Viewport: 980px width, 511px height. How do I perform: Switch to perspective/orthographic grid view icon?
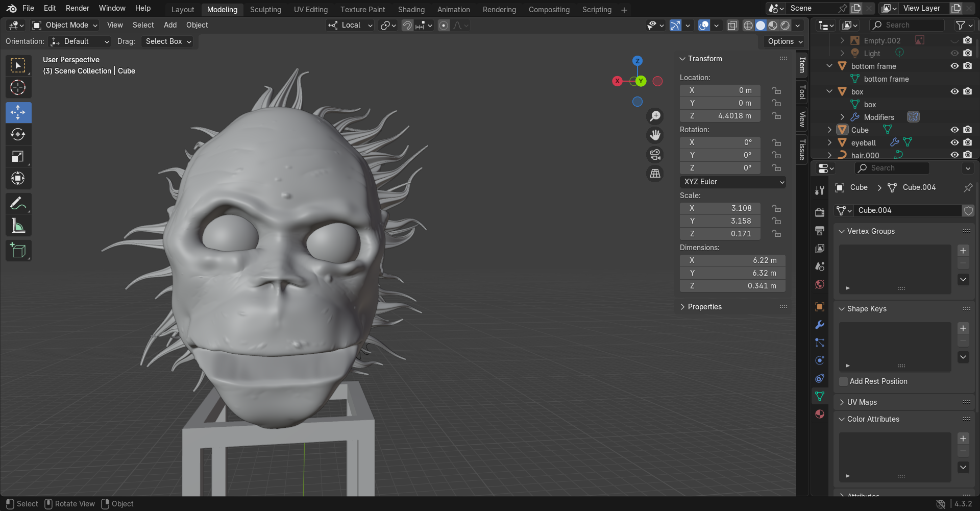[655, 174]
